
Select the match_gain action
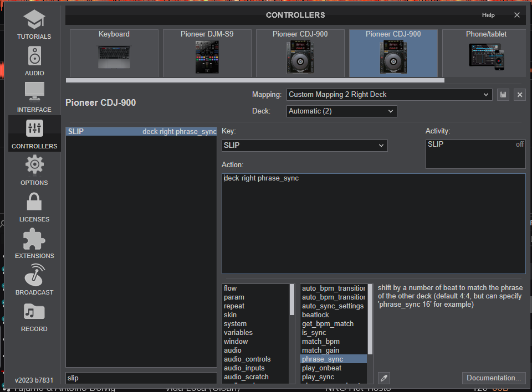point(334,350)
